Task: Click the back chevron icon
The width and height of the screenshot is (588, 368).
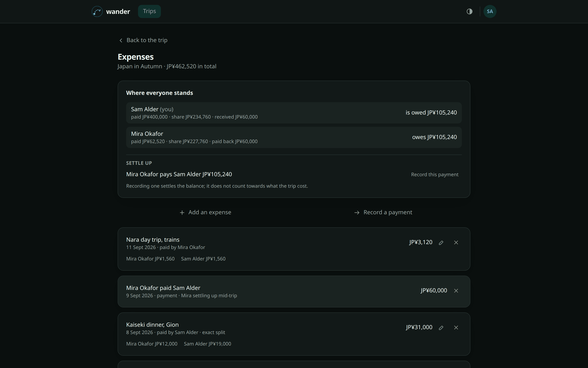Action: [x=121, y=40]
